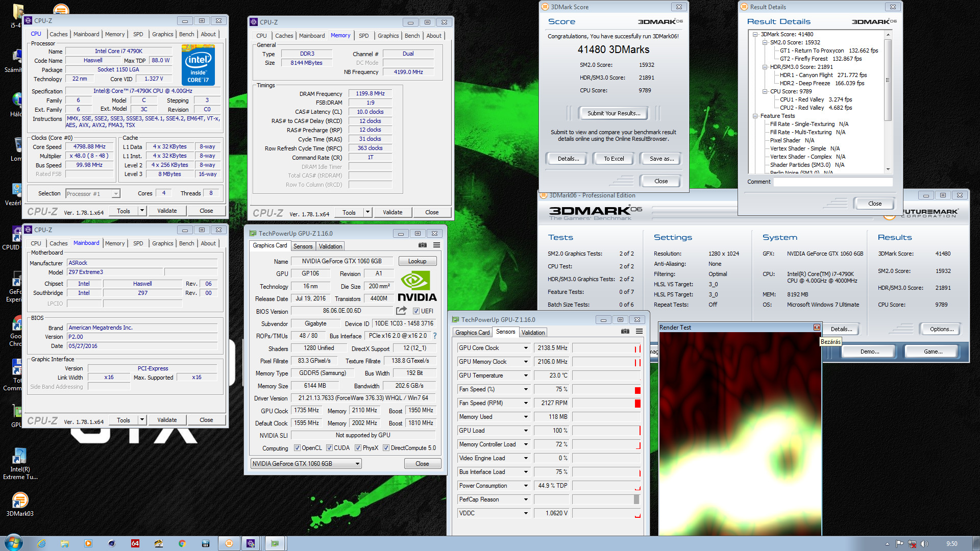
Task: Open Sensors tab in GPU-Z Graphics Card window
Action: pyautogui.click(x=303, y=246)
